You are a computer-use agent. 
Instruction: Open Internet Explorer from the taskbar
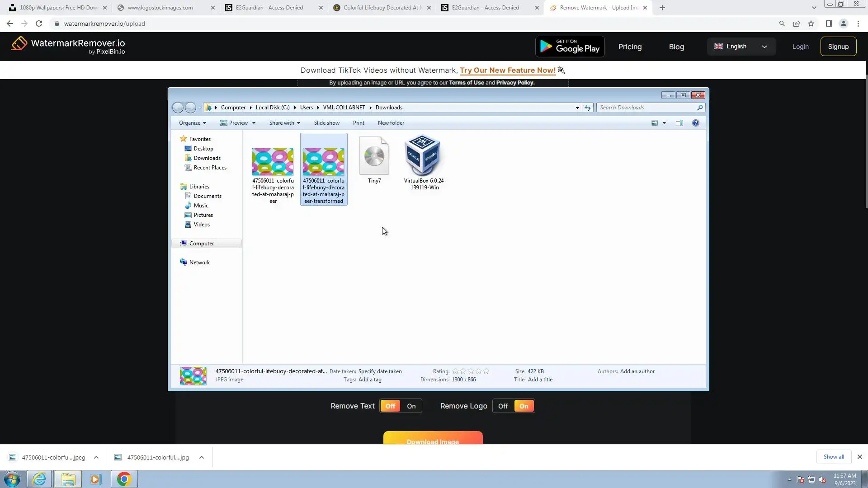39,479
